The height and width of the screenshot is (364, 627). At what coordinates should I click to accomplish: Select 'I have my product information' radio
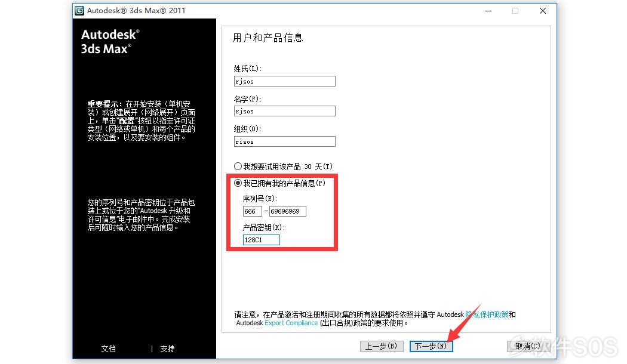238,183
